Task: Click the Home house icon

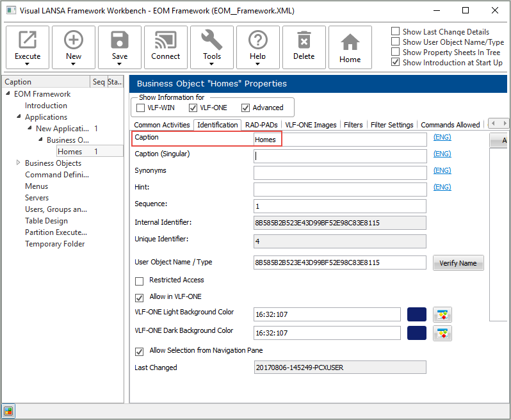Action: (350, 42)
